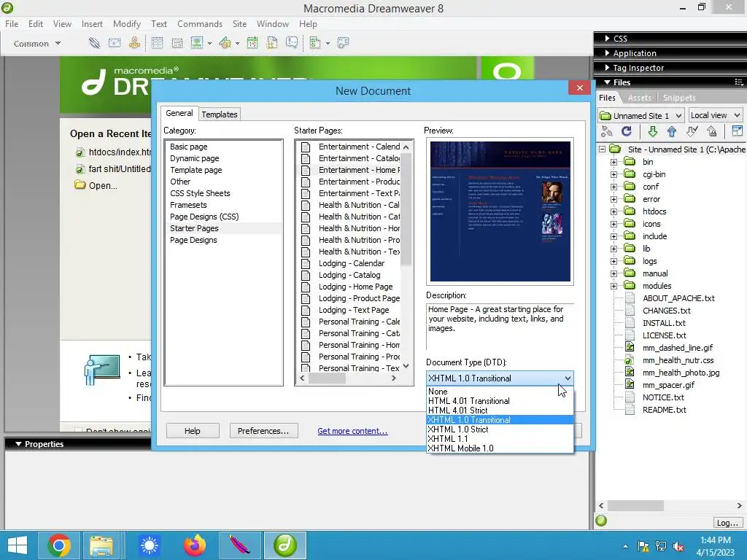Choose HTML 4.01 Transitional from DTD list
Viewport: 747px width, 560px height.
[500, 401]
